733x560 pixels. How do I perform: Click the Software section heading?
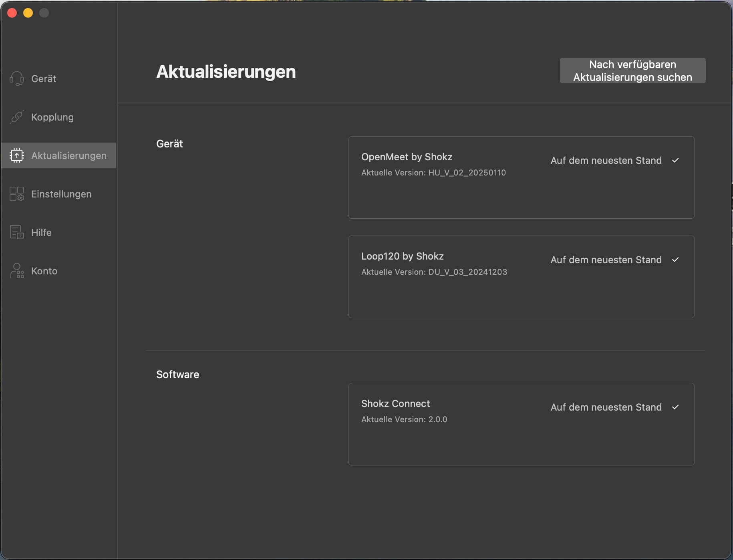[177, 375]
